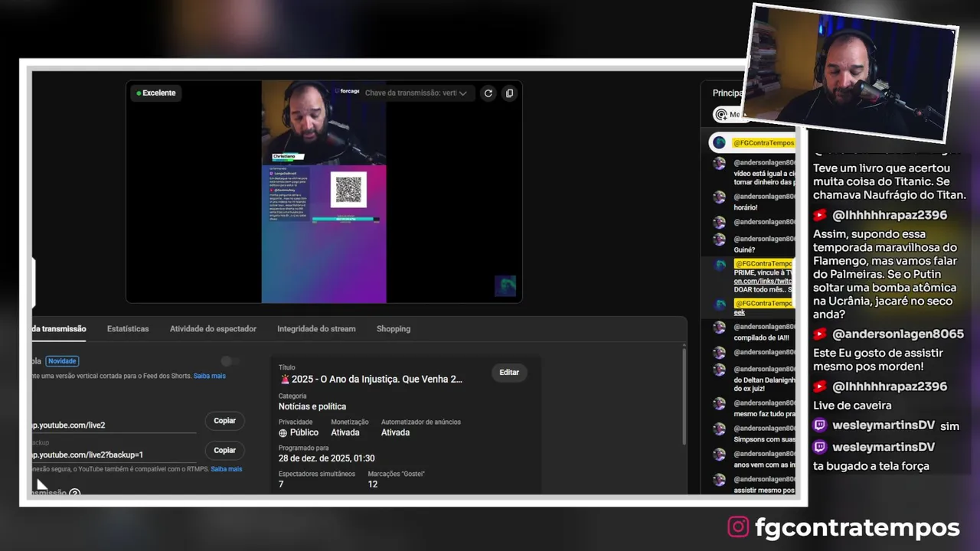980x551 pixels.
Task: Click the 'fgcontratempos' Instagram handle text
Action: (x=857, y=527)
